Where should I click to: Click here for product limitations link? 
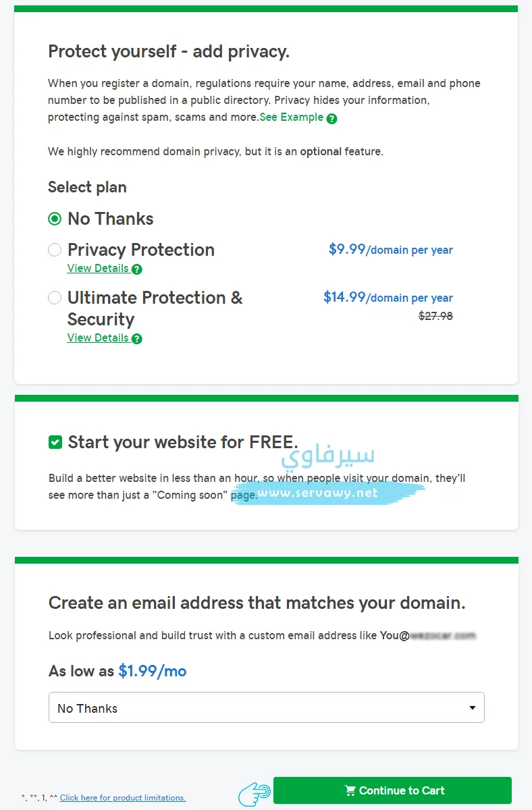pyautogui.click(x=123, y=798)
